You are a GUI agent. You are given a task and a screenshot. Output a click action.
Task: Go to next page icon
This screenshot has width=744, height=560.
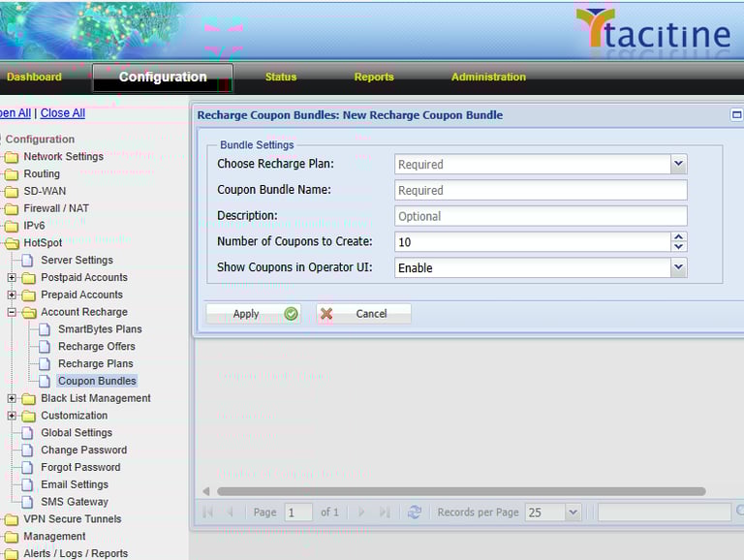tap(361, 513)
